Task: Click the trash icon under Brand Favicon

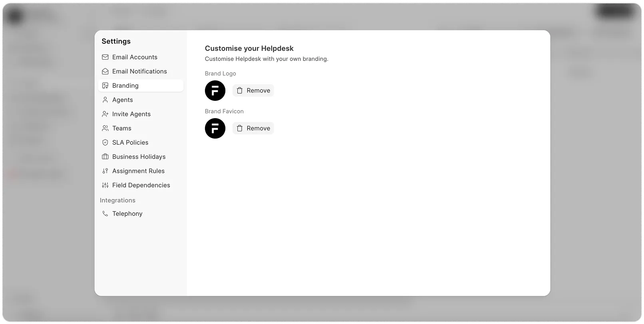Action: [x=240, y=128]
